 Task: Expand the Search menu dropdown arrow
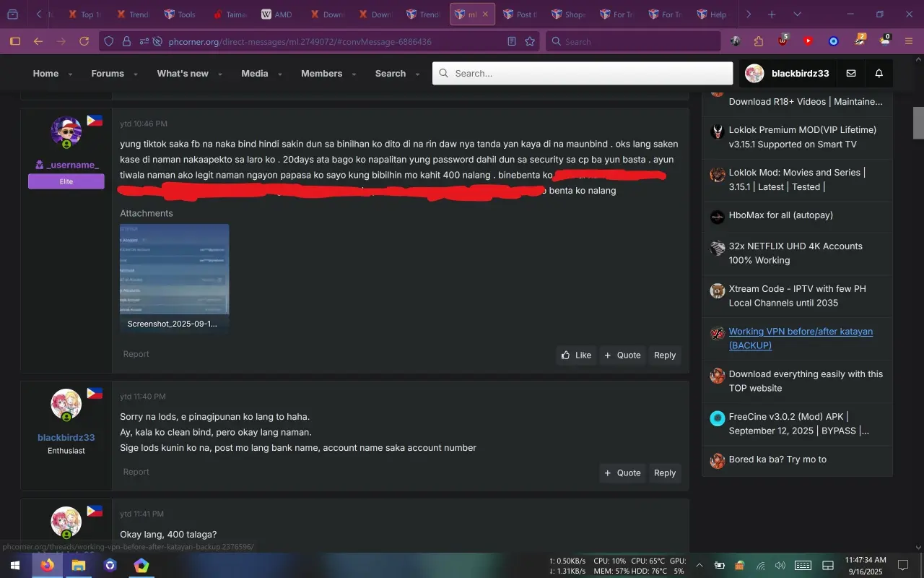(x=417, y=74)
